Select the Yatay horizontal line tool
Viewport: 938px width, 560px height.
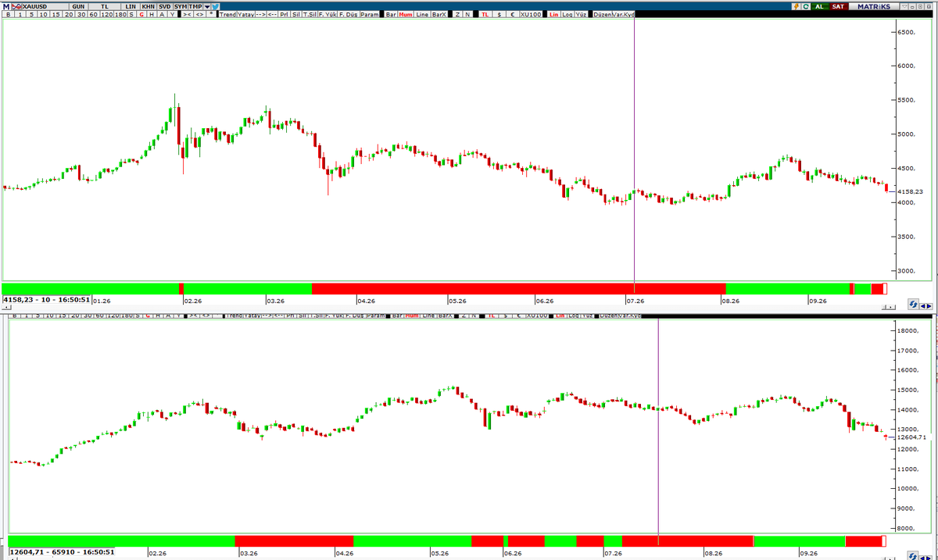pyautogui.click(x=245, y=15)
